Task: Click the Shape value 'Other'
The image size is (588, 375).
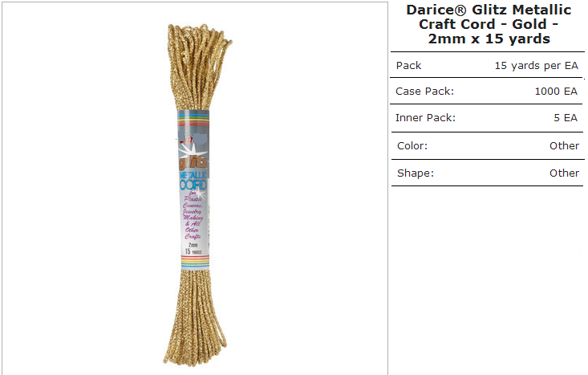Action: click(564, 173)
